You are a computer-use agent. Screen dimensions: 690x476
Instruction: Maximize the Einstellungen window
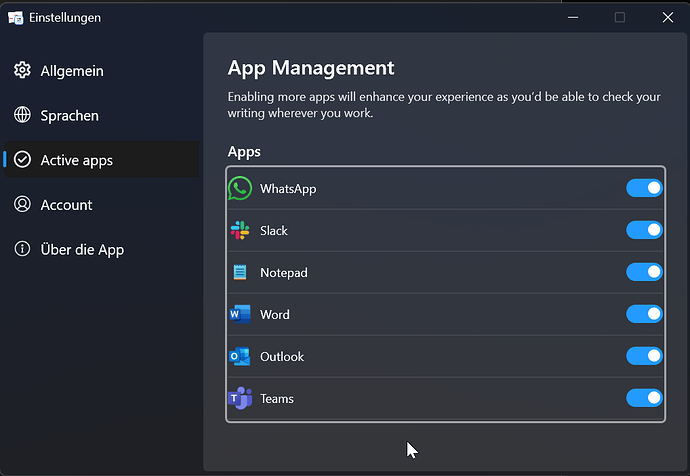620,17
